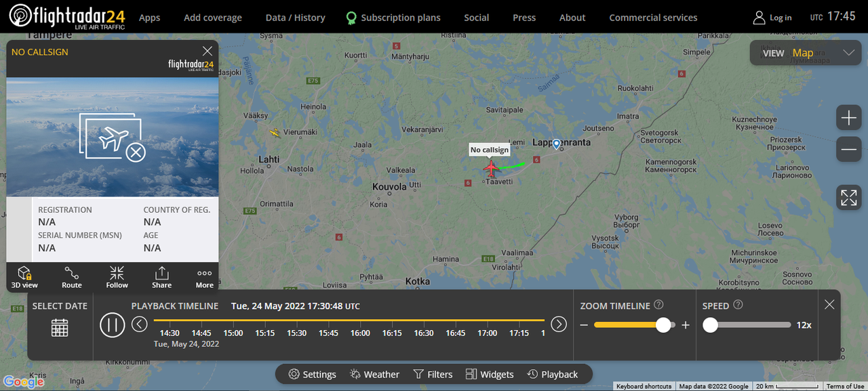The height and width of the screenshot is (391, 868).
Task: Open the Data / History menu
Action: click(295, 18)
